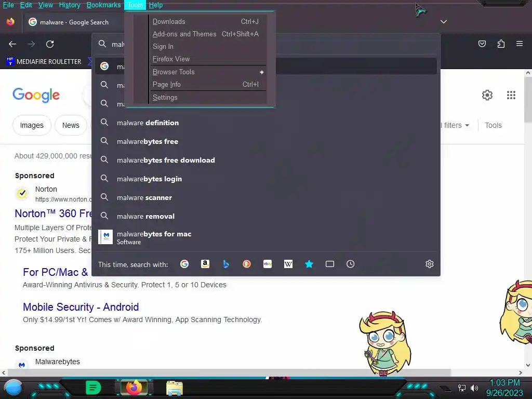Search this time with eBay

268,264
